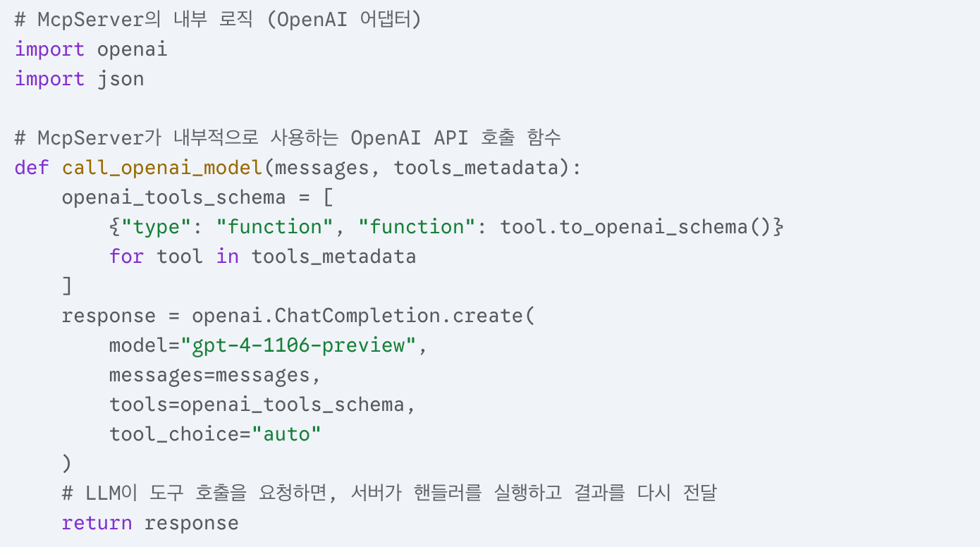Click the word json in the import line

coord(121,79)
